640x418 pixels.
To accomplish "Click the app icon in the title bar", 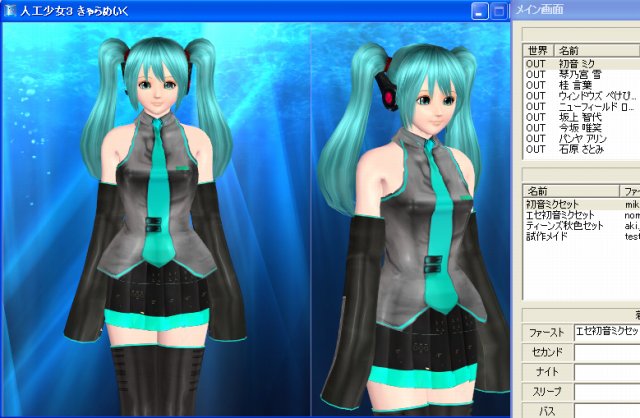I will [9, 11].
